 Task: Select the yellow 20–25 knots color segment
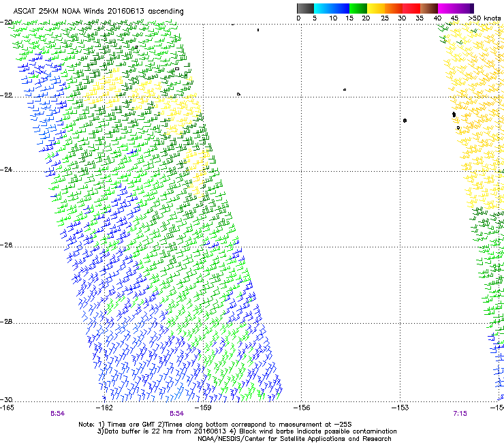376,8
